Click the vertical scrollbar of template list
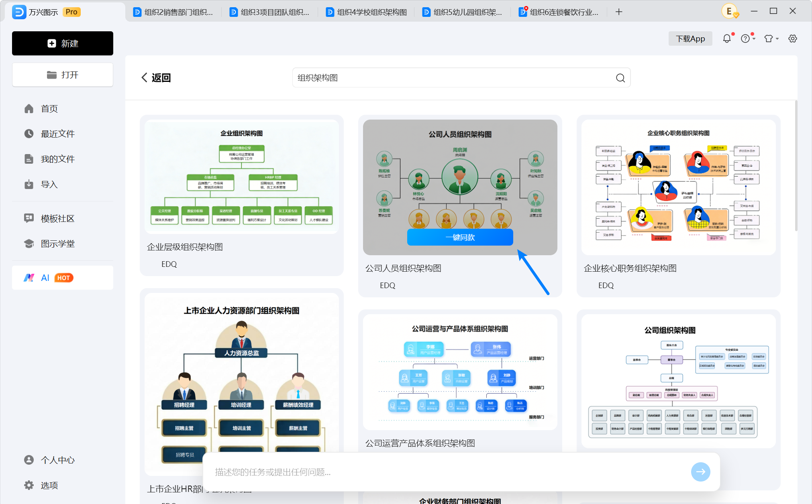The height and width of the screenshot is (504, 812). [x=796, y=166]
